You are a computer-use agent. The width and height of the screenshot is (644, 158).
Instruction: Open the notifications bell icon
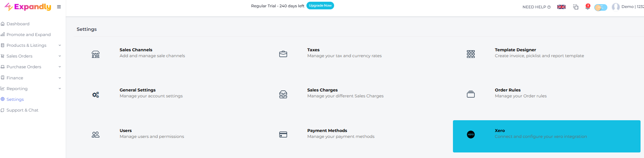point(588,7)
